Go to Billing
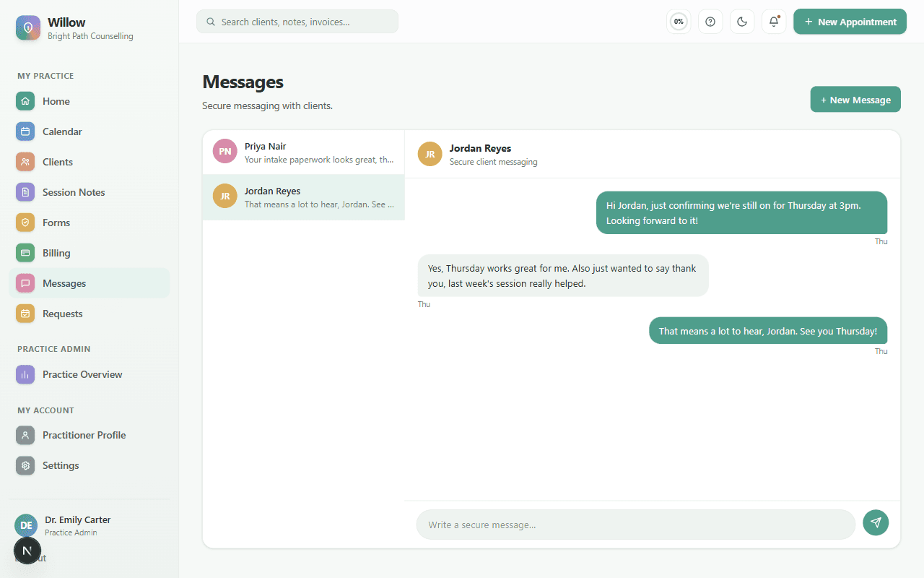 [x=90, y=253]
